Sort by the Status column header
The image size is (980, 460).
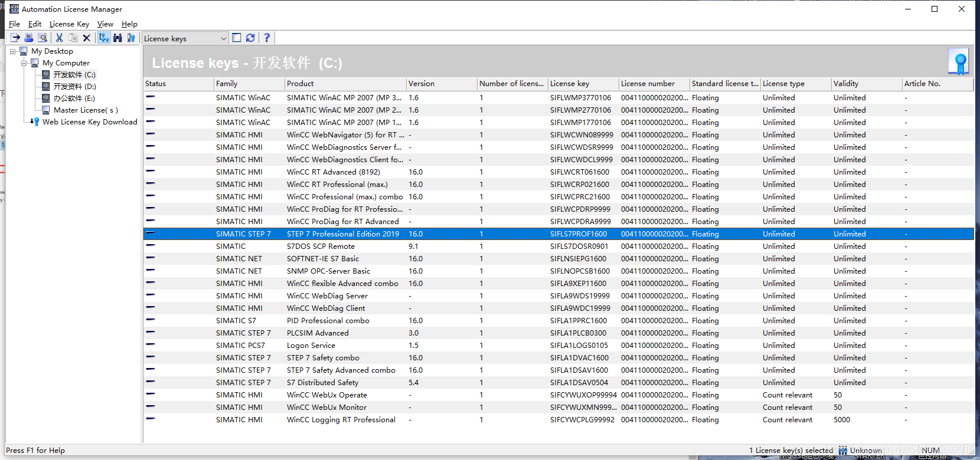178,84
